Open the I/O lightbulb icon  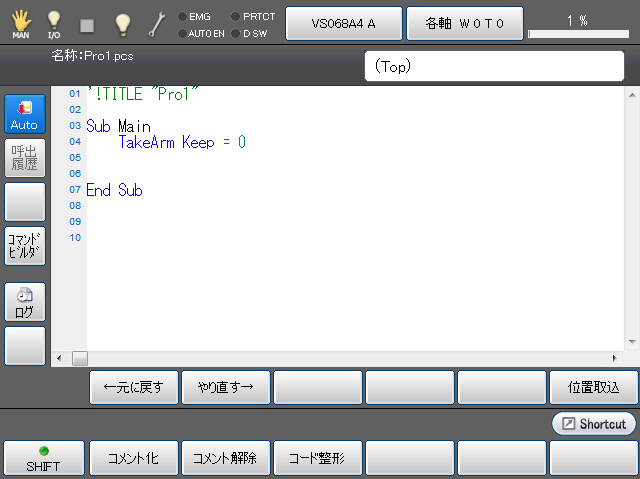pyautogui.click(x=54, y=23)
